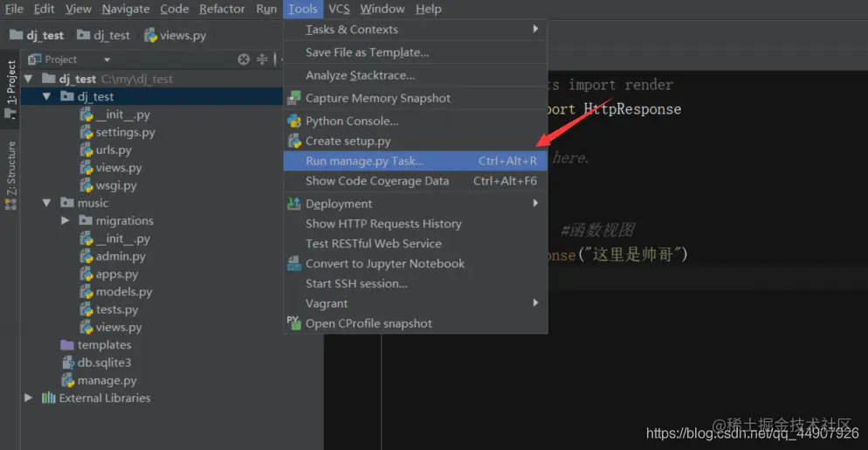
Task: Select settings.py file
Action: pos(117,133)
